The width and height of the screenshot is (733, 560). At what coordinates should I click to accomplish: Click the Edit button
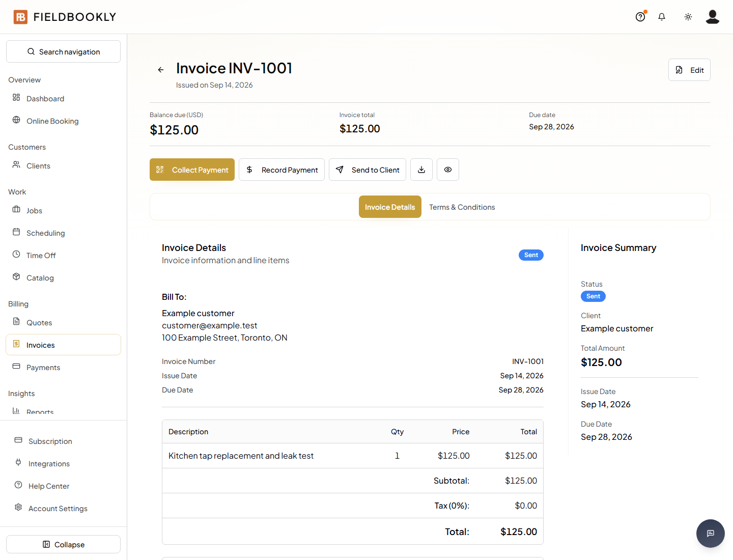(x=689, y=70)
